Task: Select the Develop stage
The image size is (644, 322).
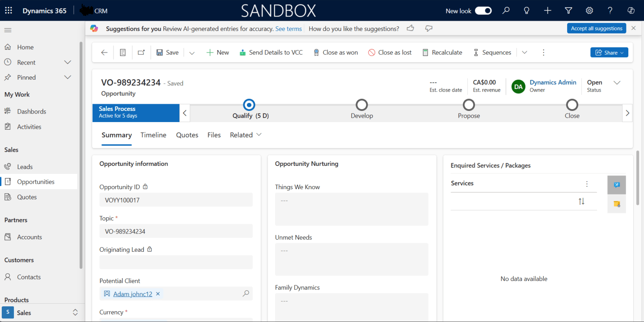Action: coord(361,105)
